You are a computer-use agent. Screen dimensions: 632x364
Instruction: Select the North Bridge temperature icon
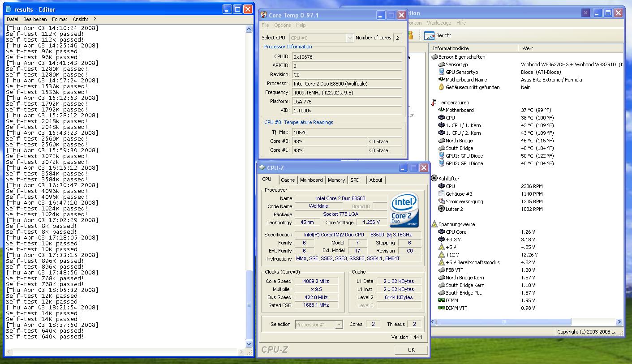point(442,141)
